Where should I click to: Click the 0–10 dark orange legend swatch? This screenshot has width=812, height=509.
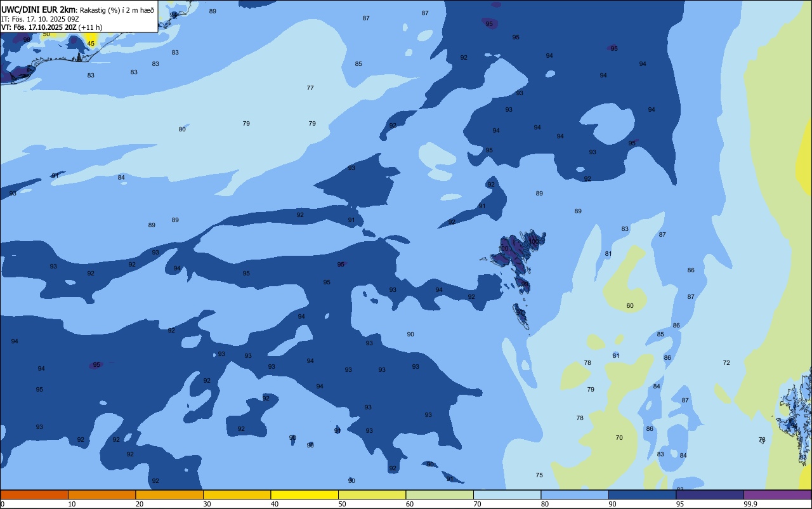[x=34, y=494]
